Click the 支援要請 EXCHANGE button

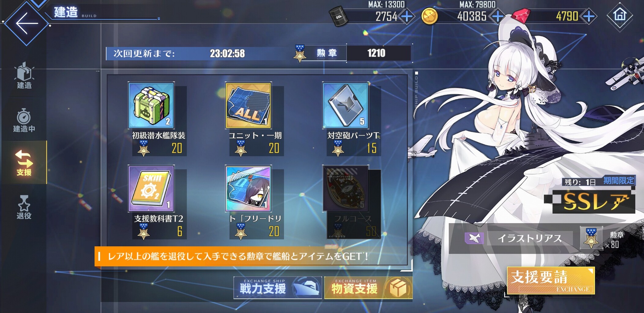[x=551, y=281]
